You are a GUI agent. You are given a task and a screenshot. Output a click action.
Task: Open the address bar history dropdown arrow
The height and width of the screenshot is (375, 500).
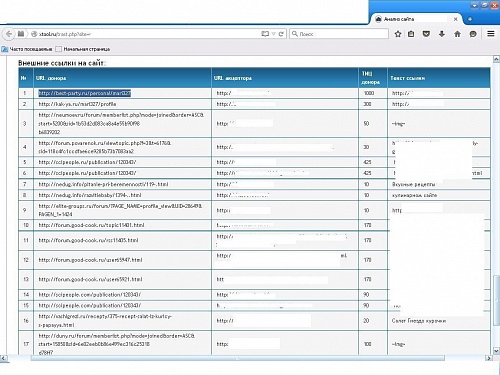pos(273,34)
